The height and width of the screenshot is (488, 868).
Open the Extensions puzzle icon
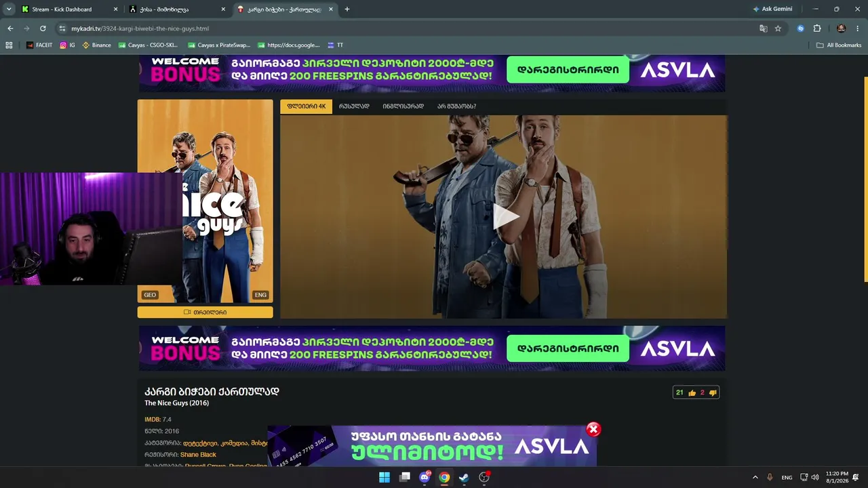pos(817,28)
